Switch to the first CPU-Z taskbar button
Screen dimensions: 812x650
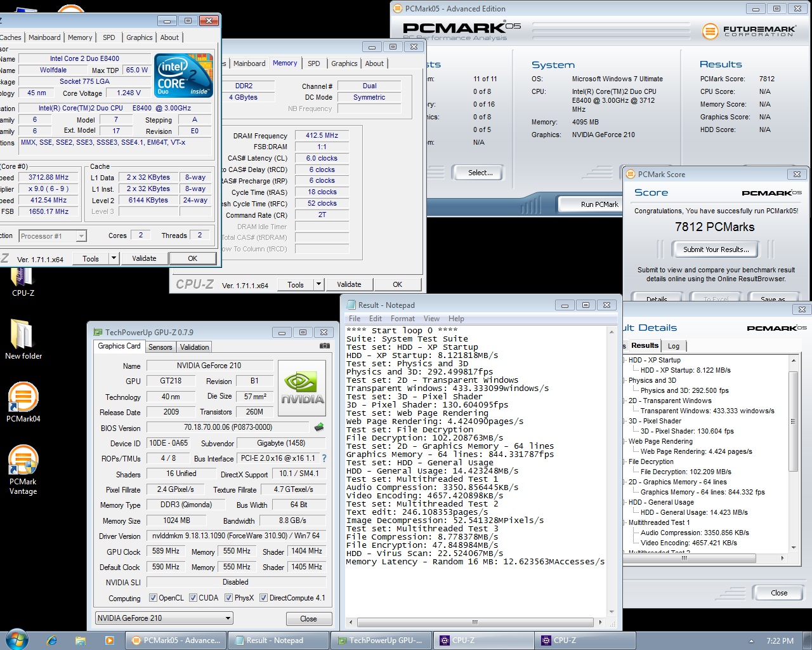tap(484, 640)
